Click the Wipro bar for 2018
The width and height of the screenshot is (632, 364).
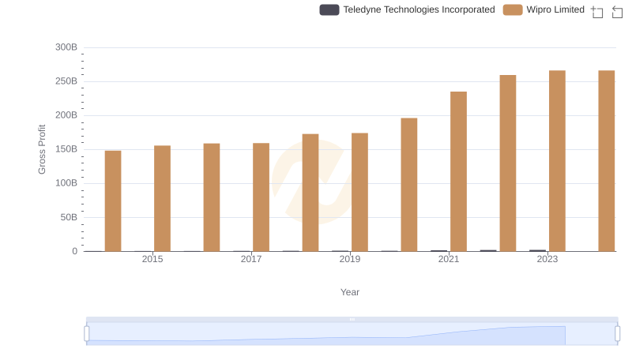pyautogui.click(x=310, y=193)
